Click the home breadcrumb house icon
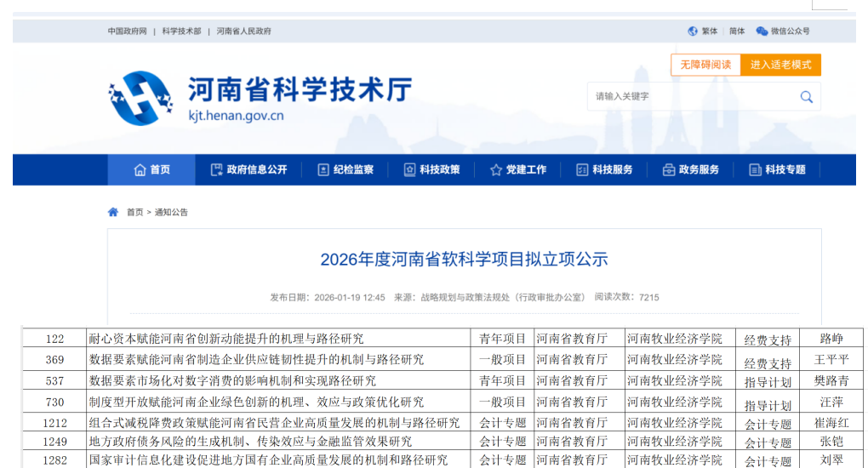This screenshot has height=468, width=868. [x=113, y=212]
